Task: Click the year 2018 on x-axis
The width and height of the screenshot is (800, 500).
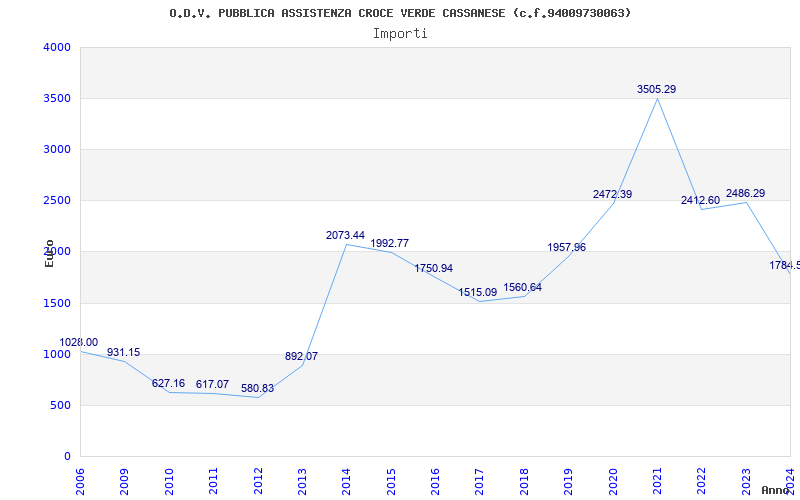Action: 524,481
